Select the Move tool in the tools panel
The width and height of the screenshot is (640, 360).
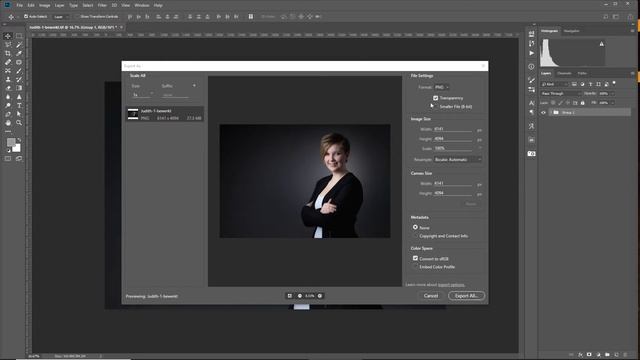coord(8,36)
